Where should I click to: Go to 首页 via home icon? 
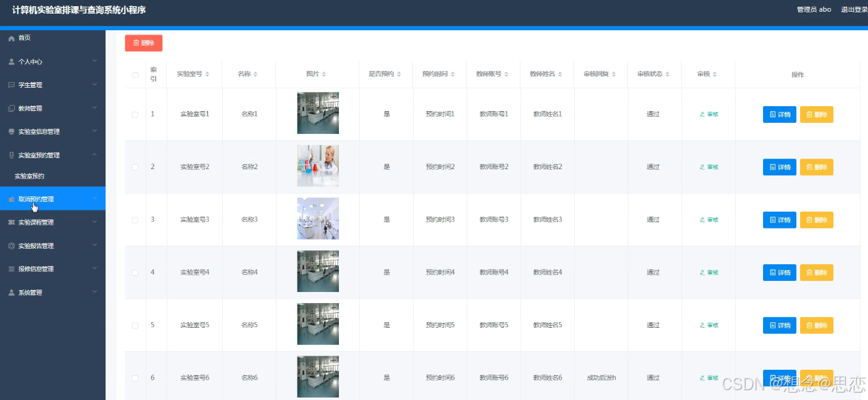pyautogui.click(x=11, y=38)
